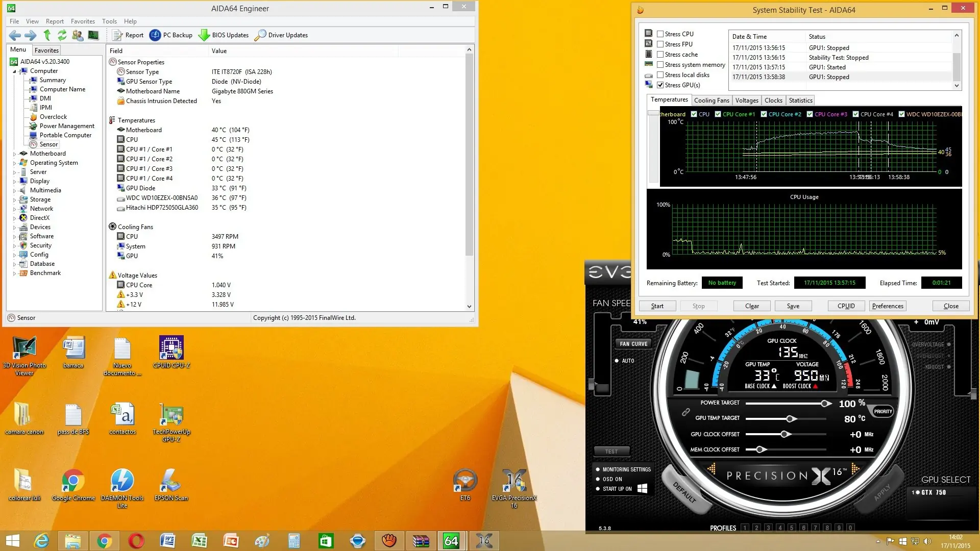Click the AIDA64 sensor list scrollbar down arrow

pyautogui.click(x=469, y=307)
